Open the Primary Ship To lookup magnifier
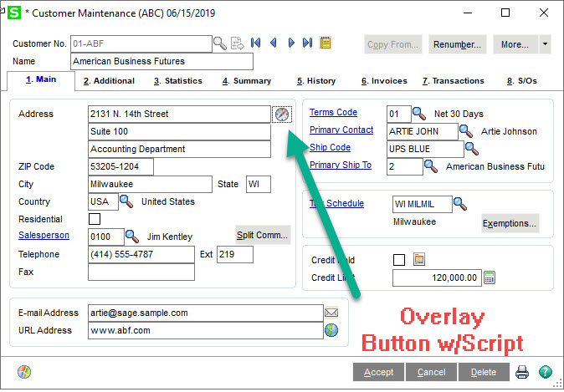 pyautogui.click(x=431, y=166)
